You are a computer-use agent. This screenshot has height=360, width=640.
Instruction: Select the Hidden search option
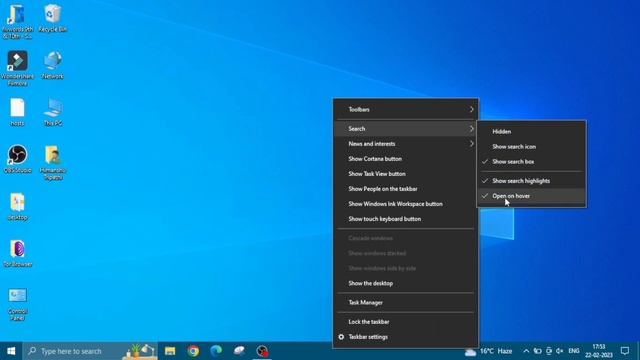(531, 131)
